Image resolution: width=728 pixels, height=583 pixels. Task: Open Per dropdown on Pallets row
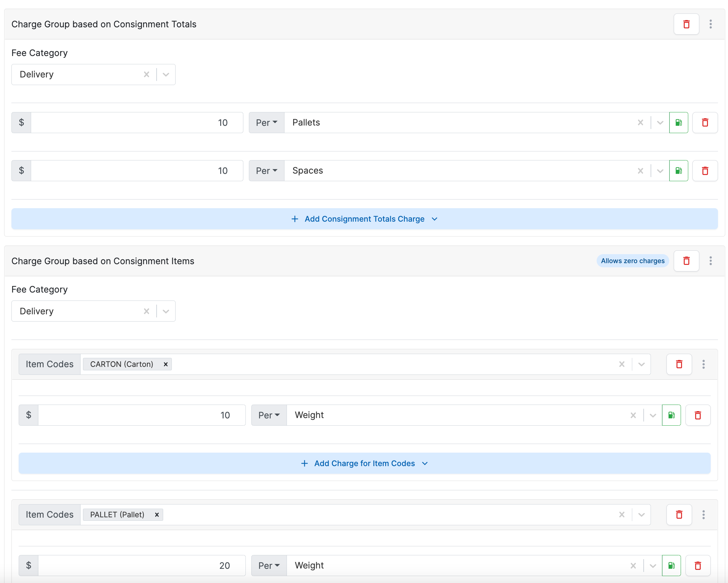[267, 123]
